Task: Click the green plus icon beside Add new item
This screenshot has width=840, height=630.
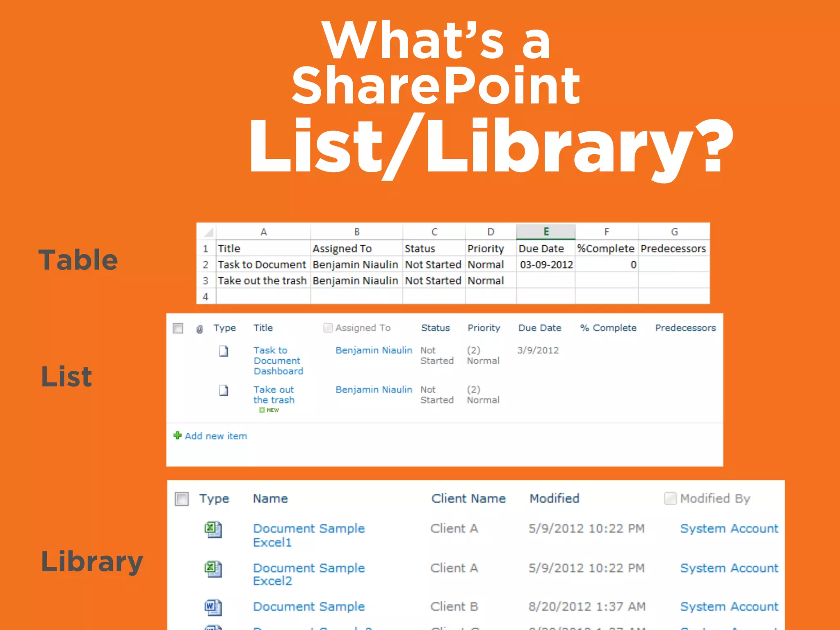Action: [x=178, y=435]
